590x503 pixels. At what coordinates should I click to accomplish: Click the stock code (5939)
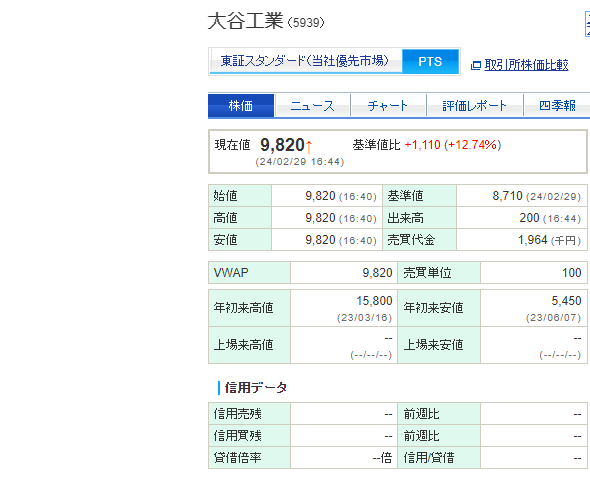click(306, 23)
